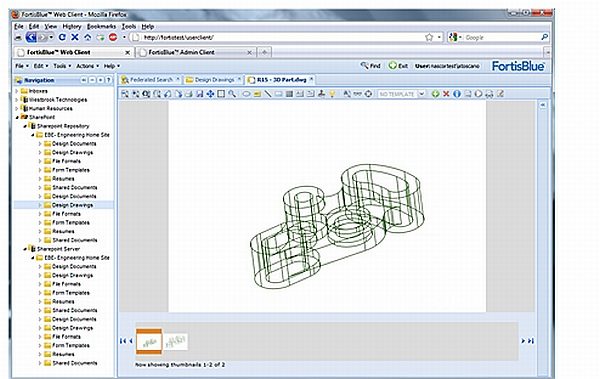Click the Exit button

pos(398,66)
